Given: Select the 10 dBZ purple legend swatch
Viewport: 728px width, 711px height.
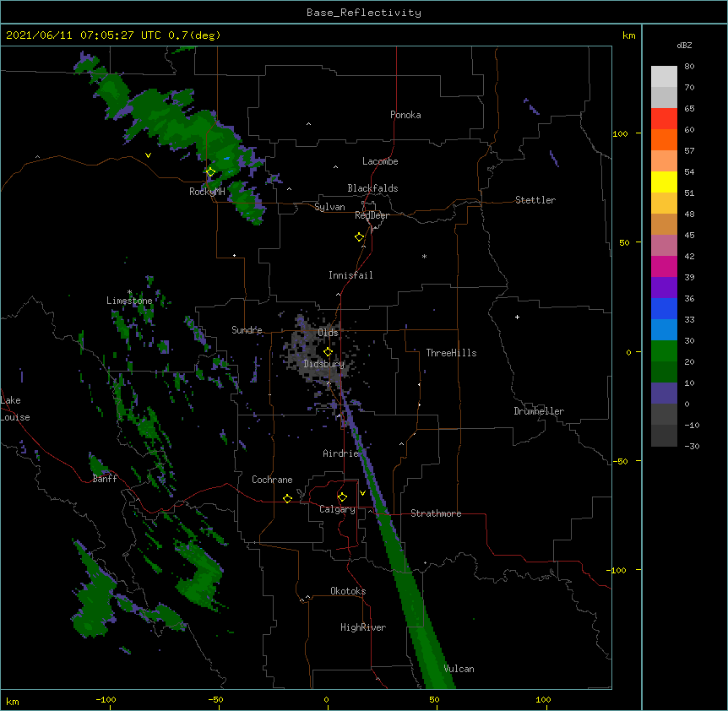Looking at the screenshot, I should click(x=664, y=393).
